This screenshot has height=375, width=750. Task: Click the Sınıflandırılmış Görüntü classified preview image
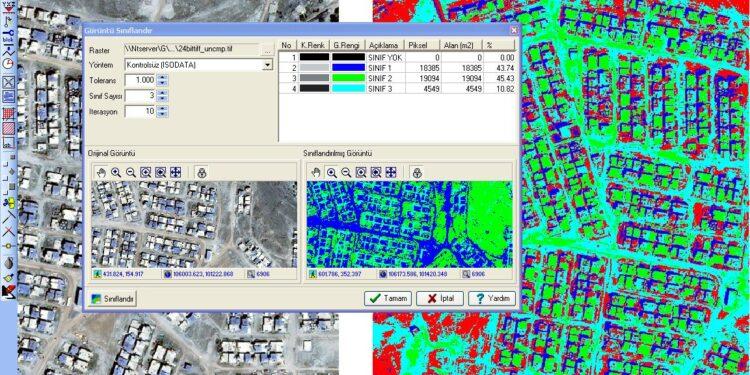click(x=409, y=224)
